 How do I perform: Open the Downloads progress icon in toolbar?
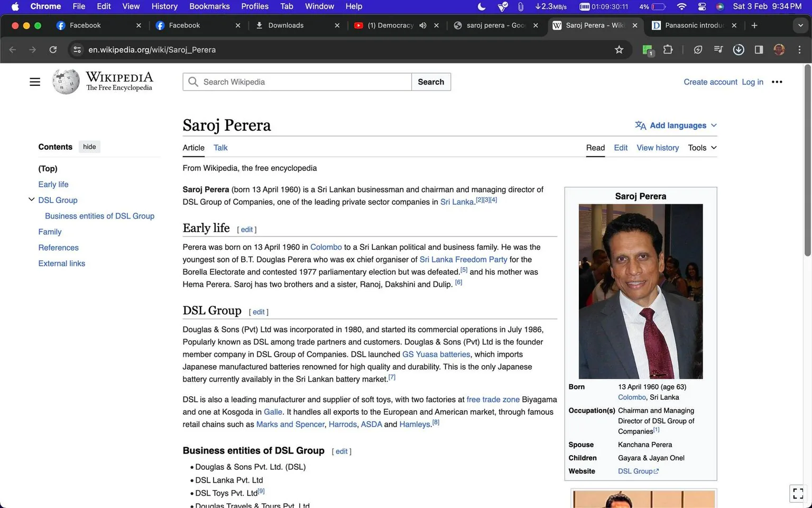pos(739,49)
